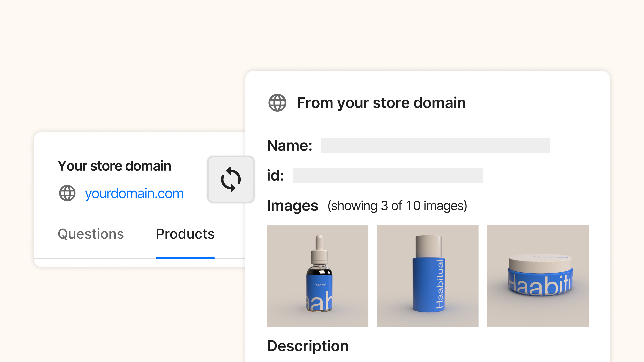Click the Images section label

(x=292, y=206)
